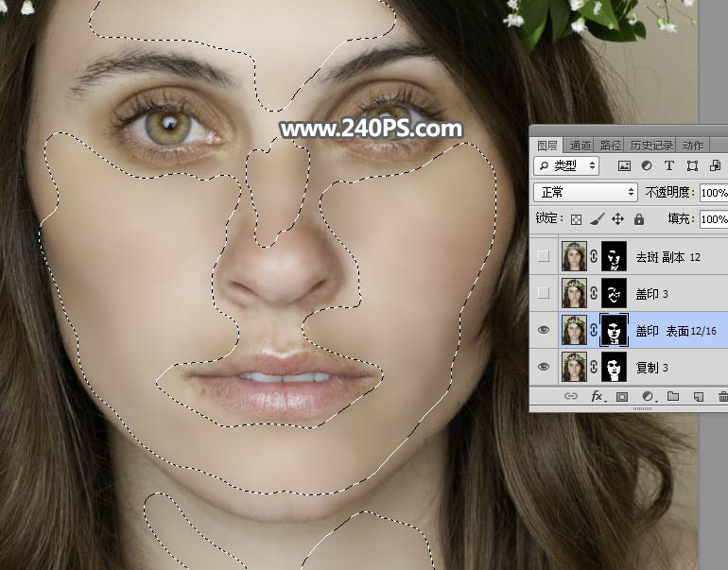Add a layer mask from bottom bar

(x=622, y=397)
